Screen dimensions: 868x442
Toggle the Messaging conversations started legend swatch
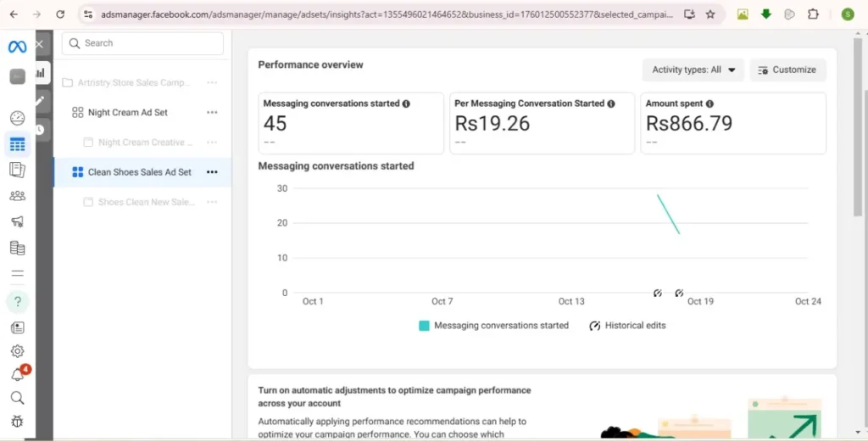(425, 326)
